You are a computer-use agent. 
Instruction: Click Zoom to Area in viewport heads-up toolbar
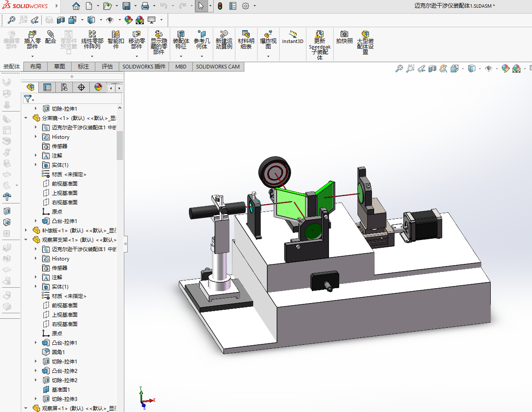(410, 69)
